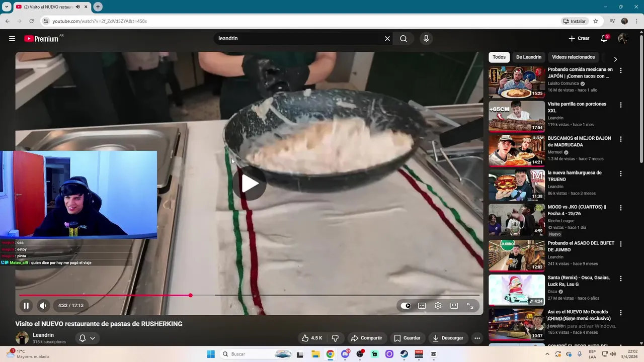Image resolution: width=644 pixels, height=362 pixels.
Task: Dislike the video
Action: (335, 338)
